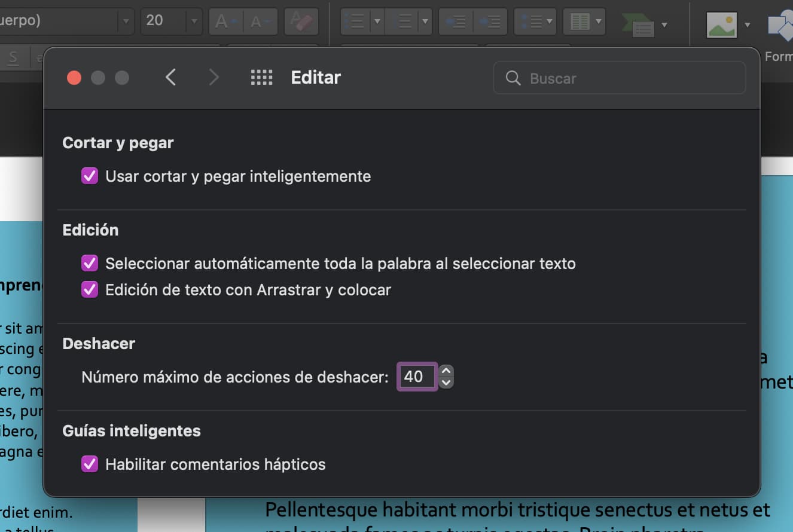Navigate back using the left chevron in Editar
This screenshot has width=793, height=532.
[x=170, y=77]
